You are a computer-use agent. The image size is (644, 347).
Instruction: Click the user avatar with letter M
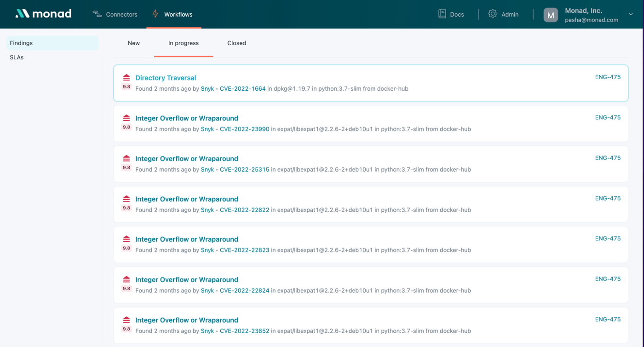click(551, 15)
